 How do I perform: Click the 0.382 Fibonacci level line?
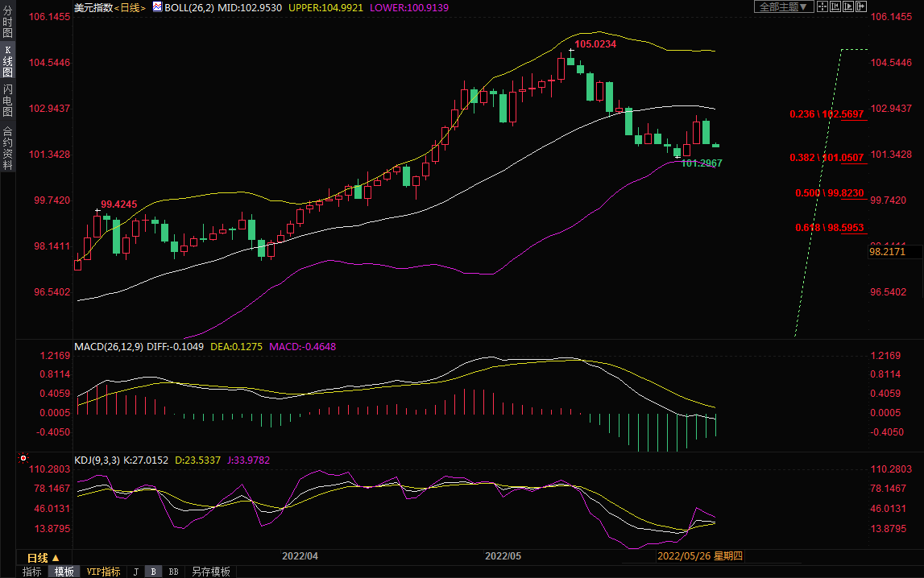pyautogui.click(x=829, y=158)
